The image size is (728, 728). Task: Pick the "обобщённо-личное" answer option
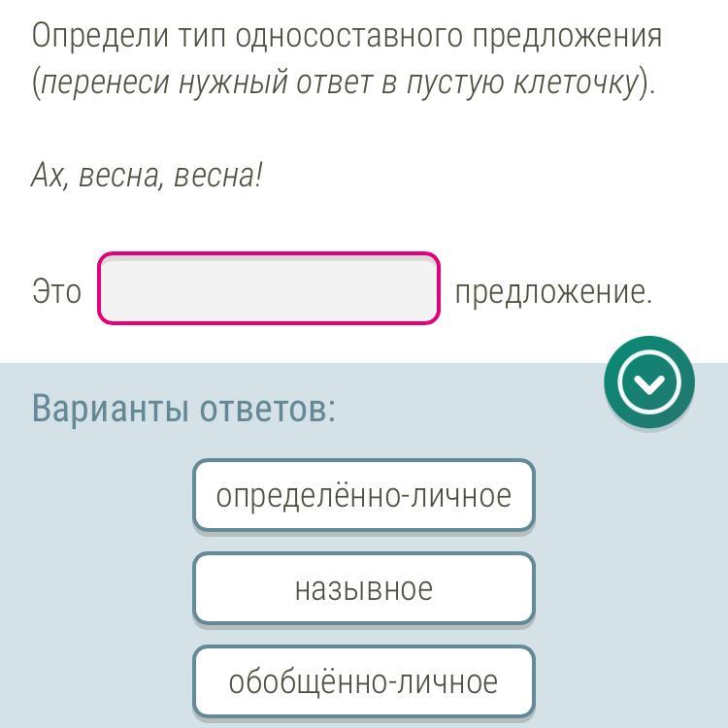point(363,681)
